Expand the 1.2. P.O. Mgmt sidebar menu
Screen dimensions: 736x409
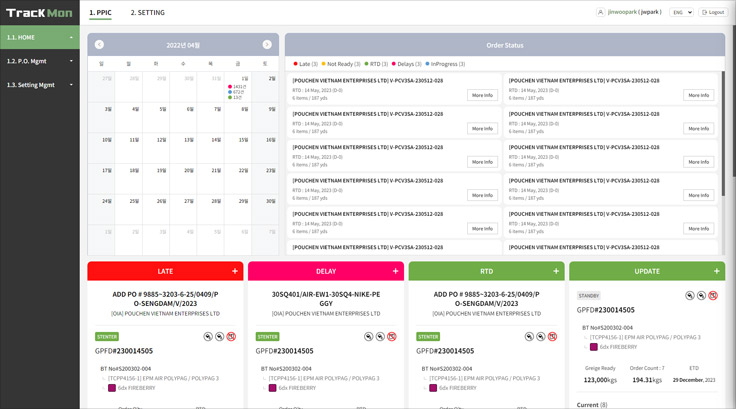pyautogui.click(x=40, y=61)
